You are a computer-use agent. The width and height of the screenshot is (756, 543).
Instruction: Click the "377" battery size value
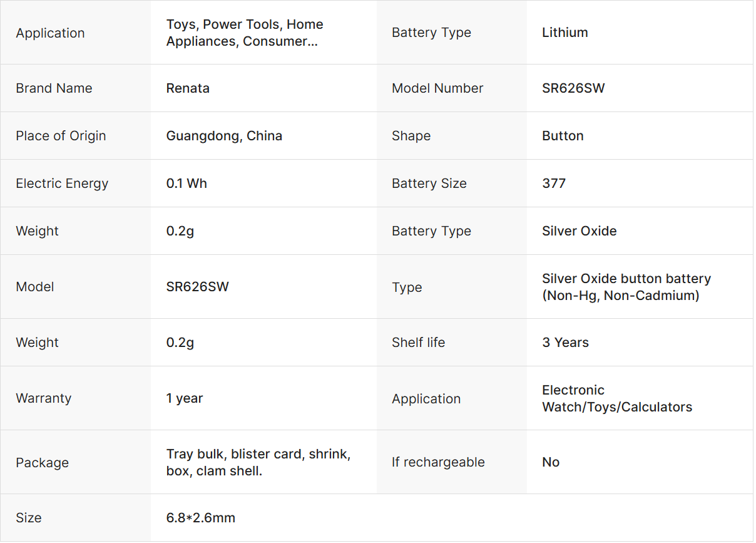coord(554,184)
